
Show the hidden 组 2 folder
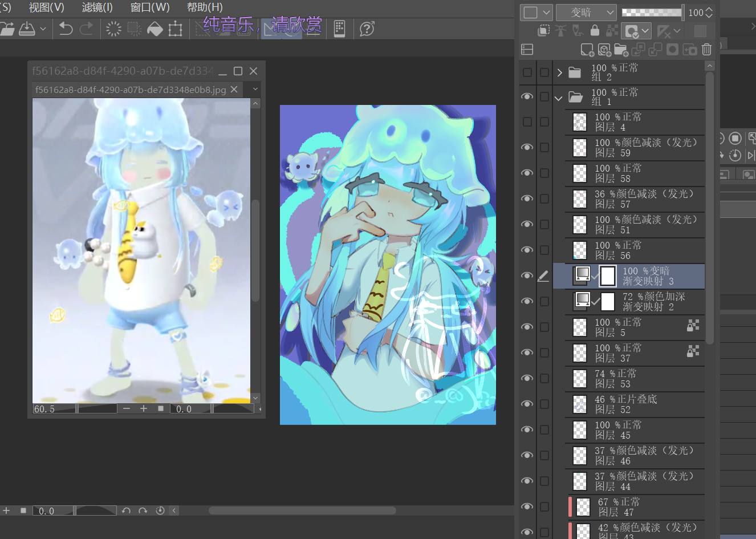pos(527,72)
